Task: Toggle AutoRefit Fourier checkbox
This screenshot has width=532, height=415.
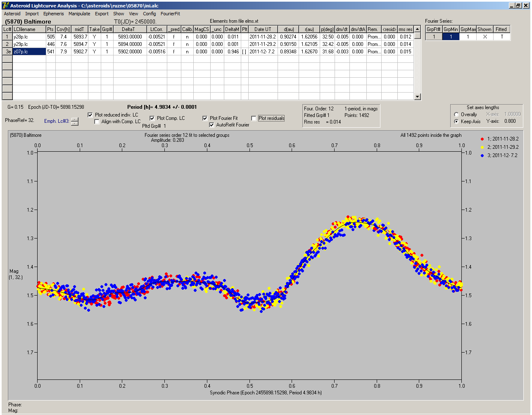Action: (212, 125)
